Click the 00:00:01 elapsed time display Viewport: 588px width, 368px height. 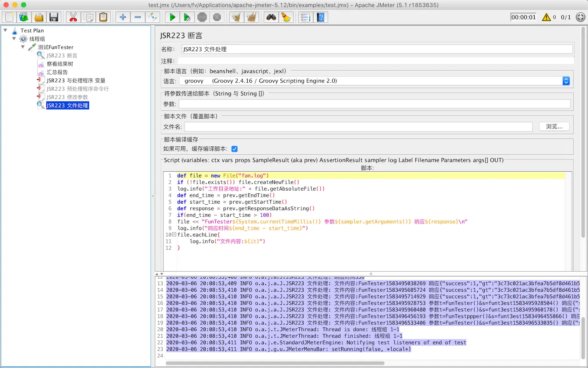[x=523, y=17]
